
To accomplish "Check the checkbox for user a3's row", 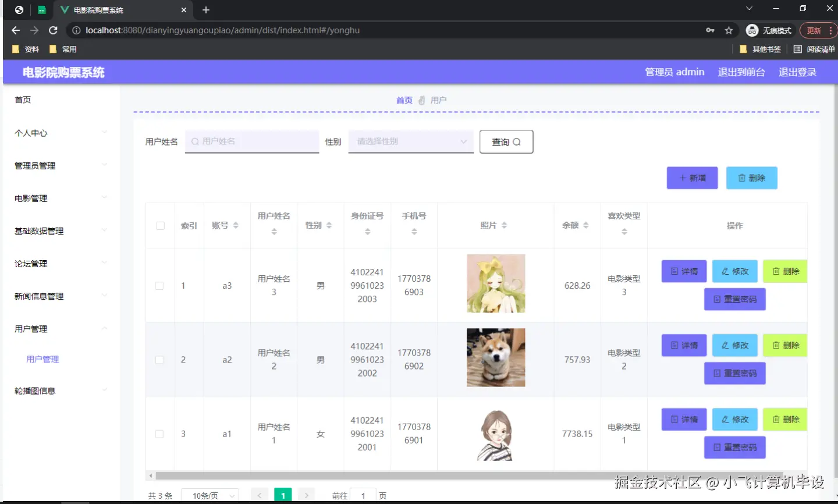I will [160, 285].
